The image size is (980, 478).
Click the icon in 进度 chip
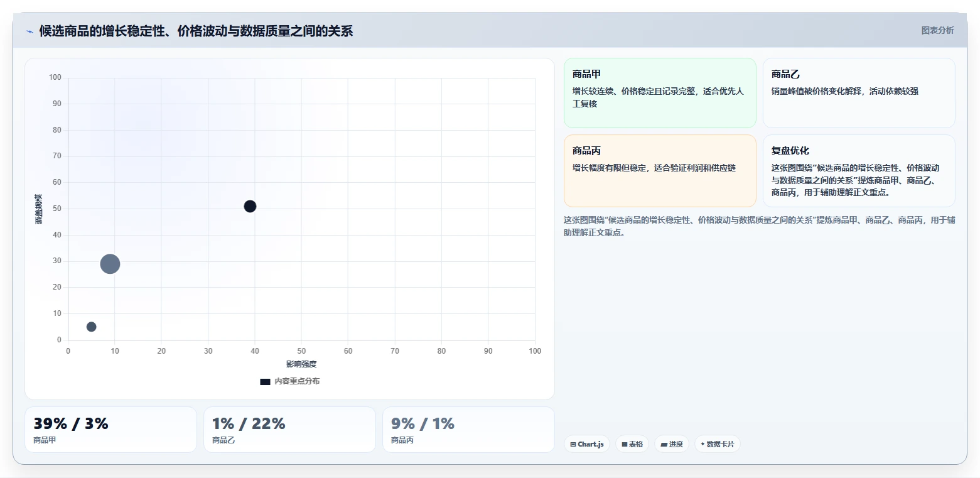(664, 444)
